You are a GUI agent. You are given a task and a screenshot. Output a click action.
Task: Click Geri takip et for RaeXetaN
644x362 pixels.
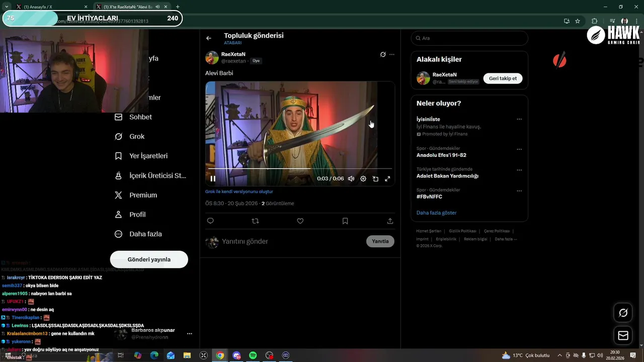pyautogui.click(x=503, y=78)
